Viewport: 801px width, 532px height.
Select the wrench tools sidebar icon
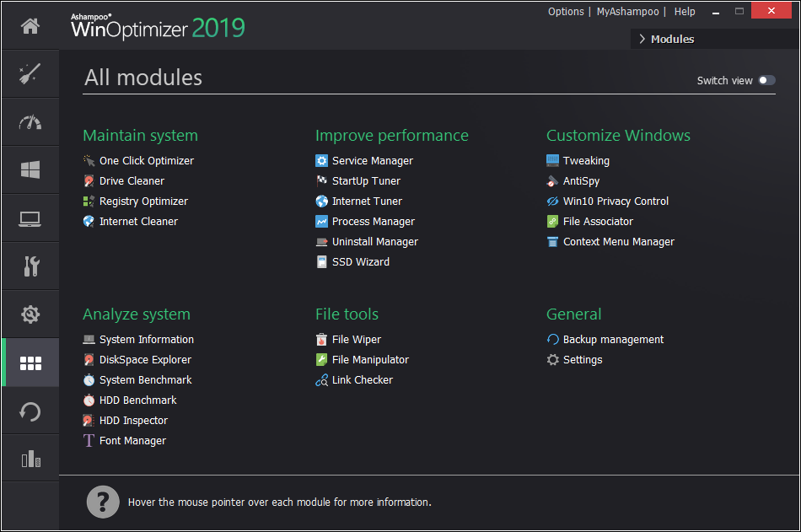(31, 266)
